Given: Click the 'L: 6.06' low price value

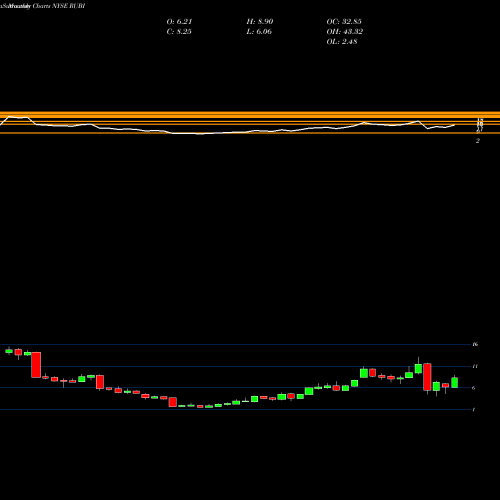Looking at the screenshot, I should [259, 32].
